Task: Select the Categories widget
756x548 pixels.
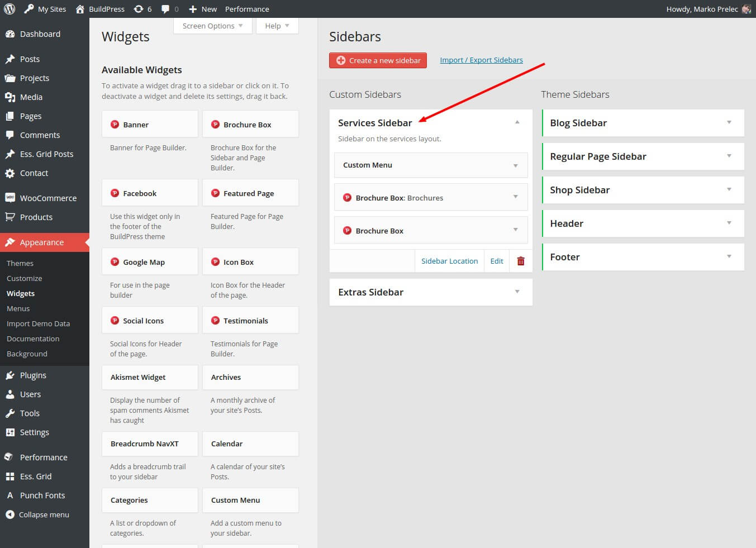Action: pyautogui.click(x=150, y=500)
